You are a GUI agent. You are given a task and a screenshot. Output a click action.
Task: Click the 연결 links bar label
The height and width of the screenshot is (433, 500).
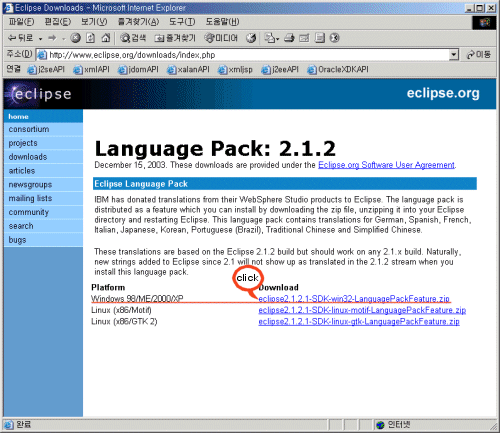(13, 69)
